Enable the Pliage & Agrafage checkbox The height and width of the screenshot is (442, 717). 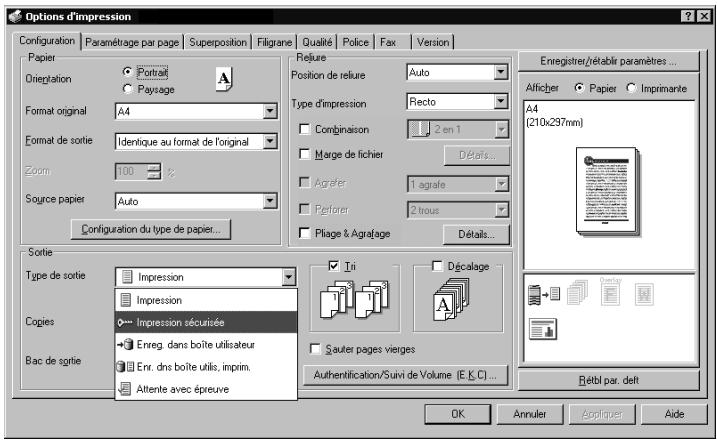pyautogui.click(x=304, y=233)
